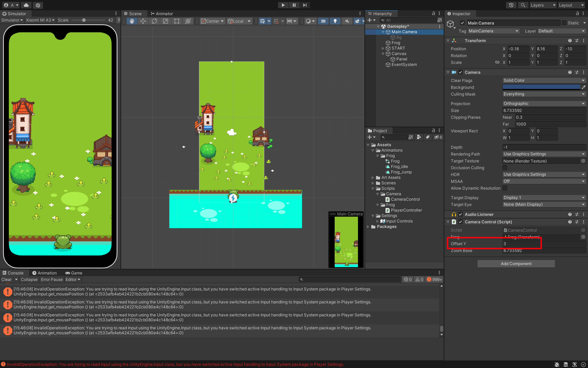Toggle 2D view mode in Scene
The image size is (588, 368).
tap(323, 21)
